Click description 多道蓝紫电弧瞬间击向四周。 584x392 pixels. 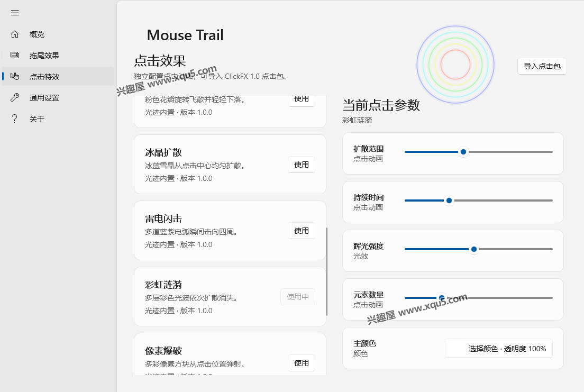[x=191, y=232]
